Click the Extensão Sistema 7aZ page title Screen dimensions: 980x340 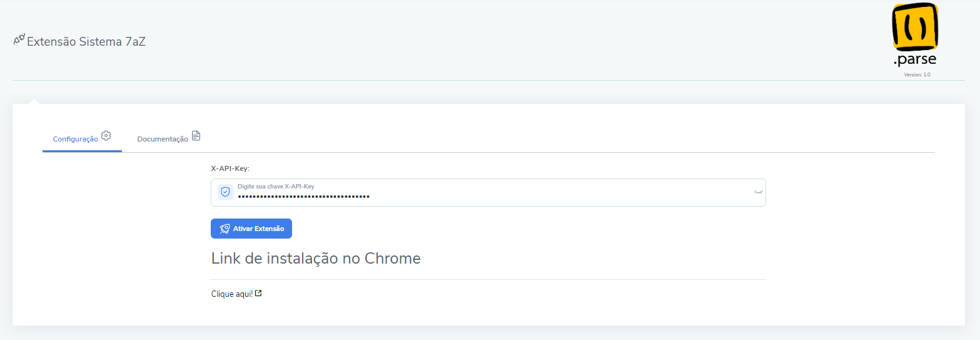(x=86, y=42)
